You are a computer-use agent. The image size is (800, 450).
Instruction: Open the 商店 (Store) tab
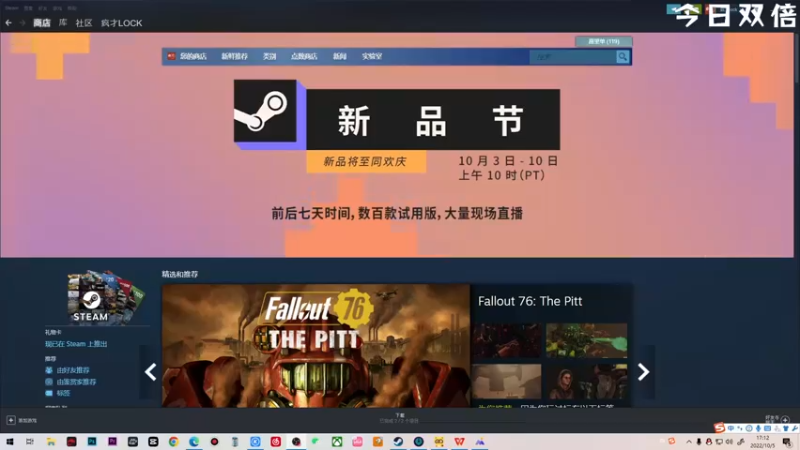pyautogui.click(x=42, y=22)
